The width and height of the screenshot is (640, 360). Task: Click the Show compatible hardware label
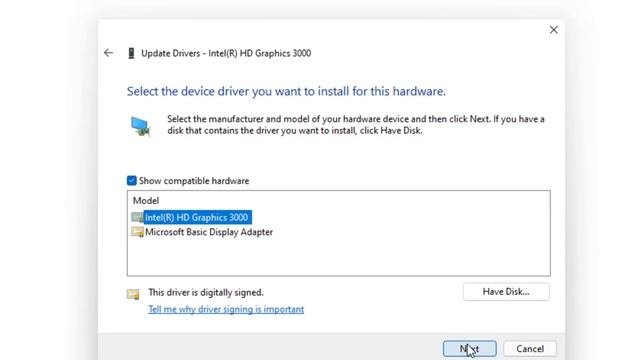pyautogui.click(x=194, y=180)
